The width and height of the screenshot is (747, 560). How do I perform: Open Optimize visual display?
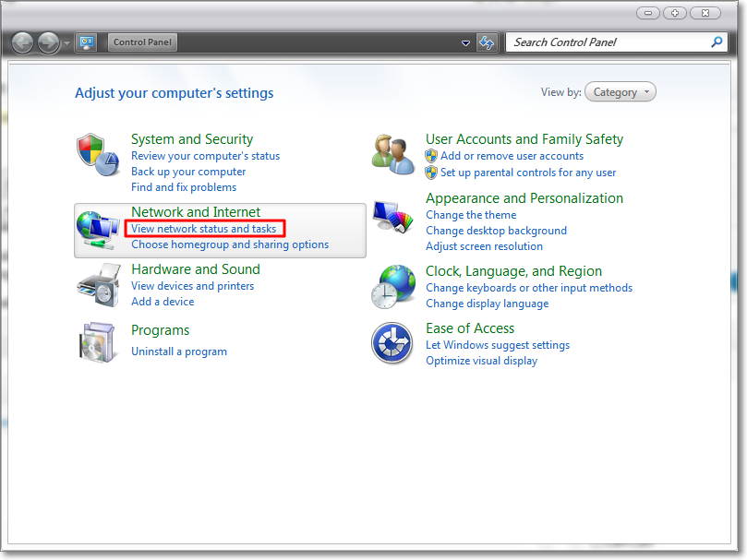click(x=482, y=361)
